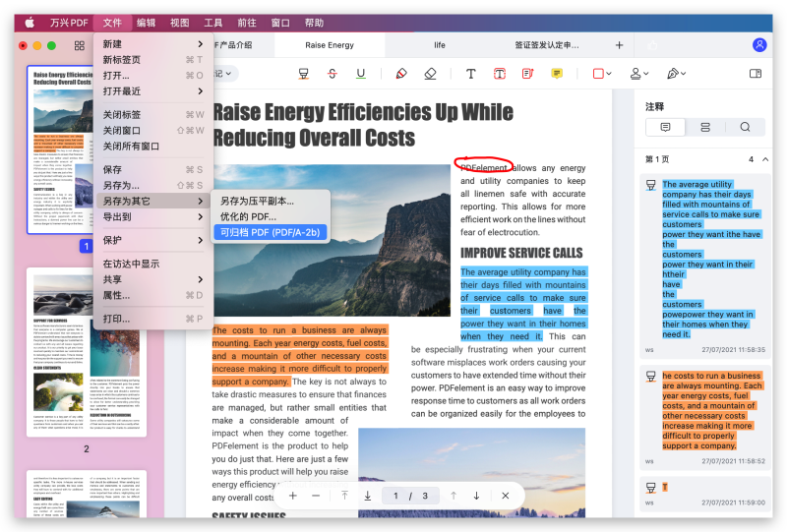Select 可归档 PDF (PDF/A-2b) option

(270, 232)
